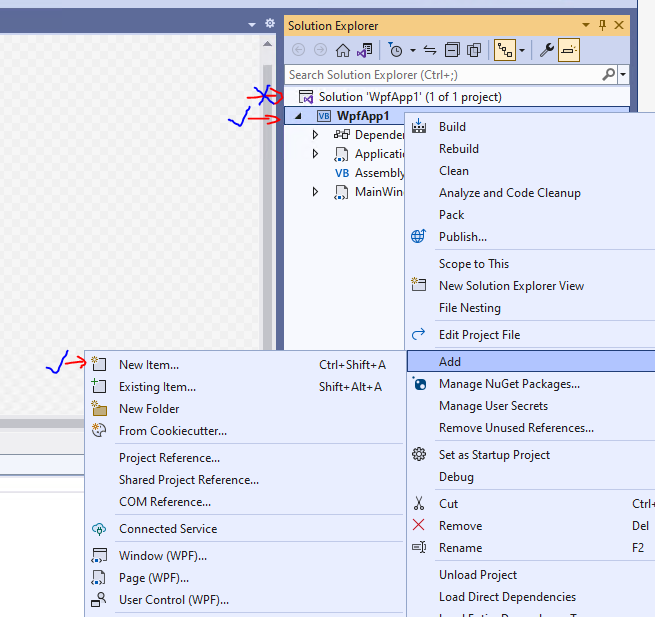
Task: Click the Search Solution Explorer input field
Action: pyautogui.click(x=445, y=75)
